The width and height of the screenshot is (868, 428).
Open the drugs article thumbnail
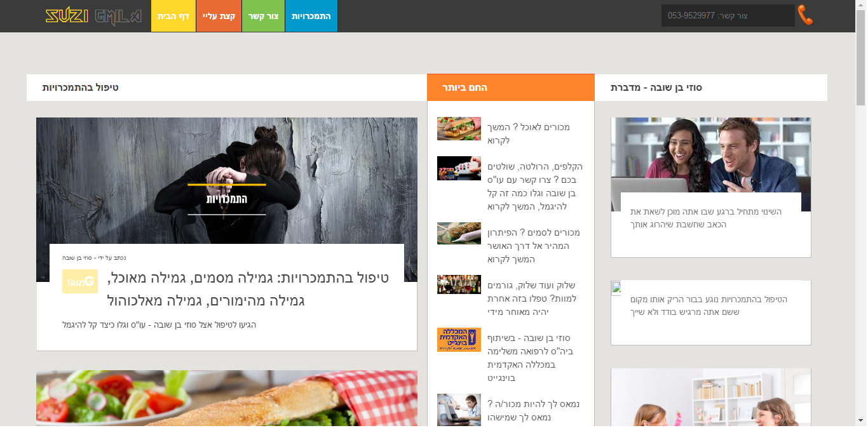point(459,233)
